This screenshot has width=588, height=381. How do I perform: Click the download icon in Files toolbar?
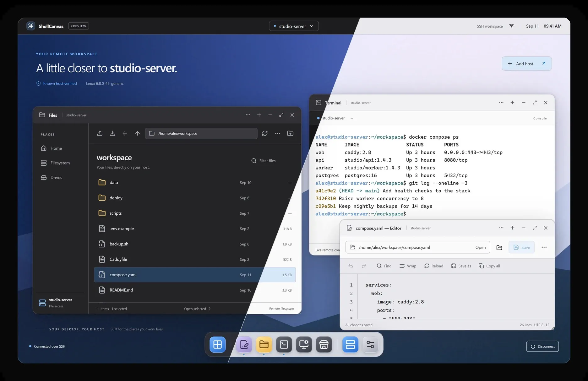point(112,133)
